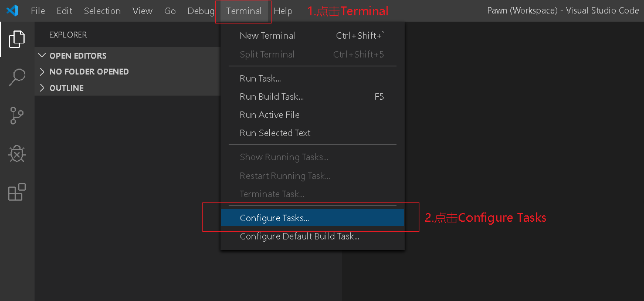Open the View menu
Image resolution: width=644 pixels, height=301 pixels.
[x=143, y=11]
